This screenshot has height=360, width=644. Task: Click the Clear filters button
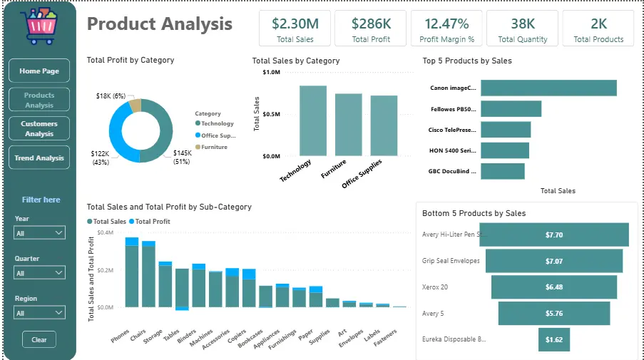coord(39,339)
